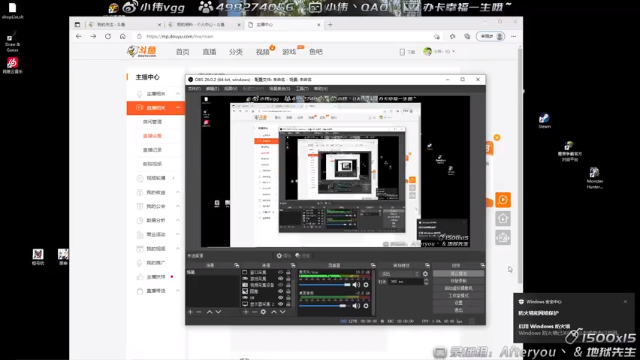Image resolution: width=640 pixels, height=360 pixels.
Task: Open settings gear for the second mixer channel
Action: [x=366, y=306]
